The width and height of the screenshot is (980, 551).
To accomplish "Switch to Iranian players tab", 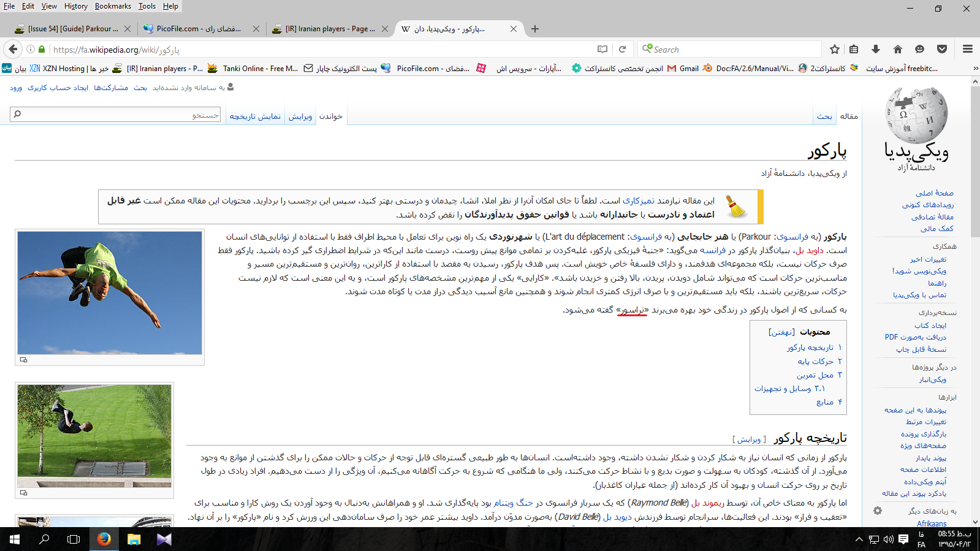I will pyautogui.click(x=330, y=29).
